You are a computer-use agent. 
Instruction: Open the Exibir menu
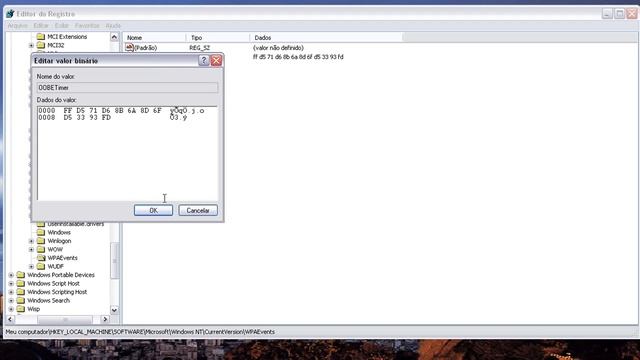pyautogui.click(x=62, y=26)
